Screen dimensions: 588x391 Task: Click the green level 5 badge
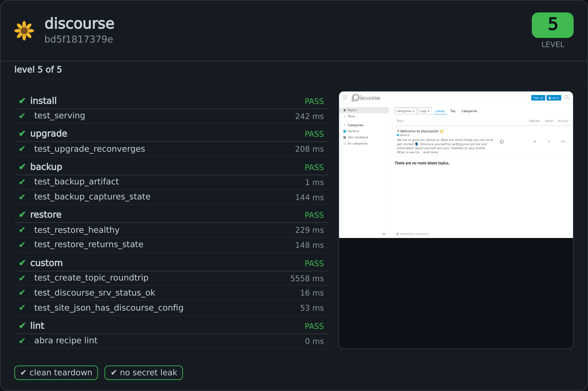[552, 25]
